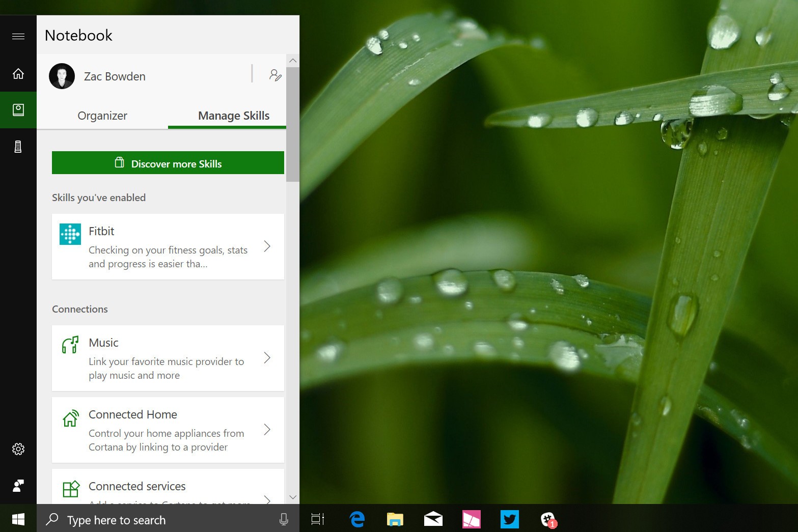This screenshot has width=798, height=532.
Task: Click Discover more Skills button
Action: coord(168,163)
